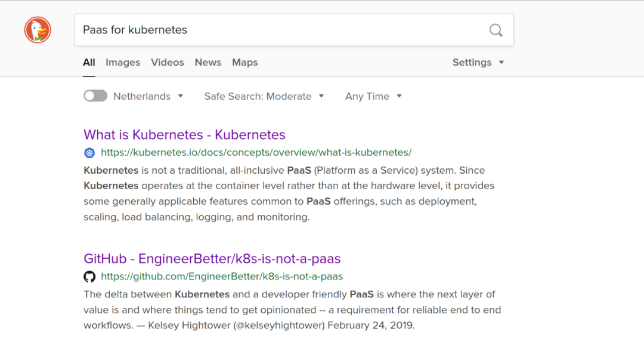Toggle the Netherlands region switch

(95, 96)
